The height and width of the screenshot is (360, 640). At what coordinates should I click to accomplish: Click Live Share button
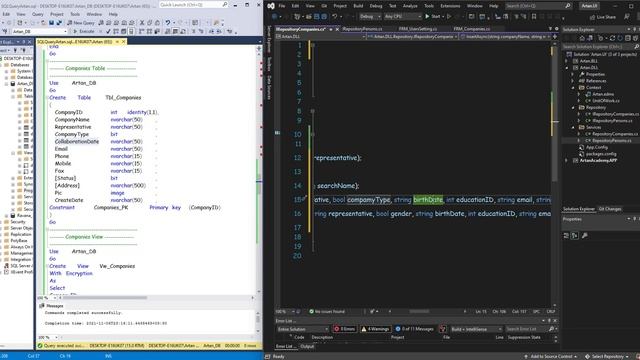tap(602, 17)
